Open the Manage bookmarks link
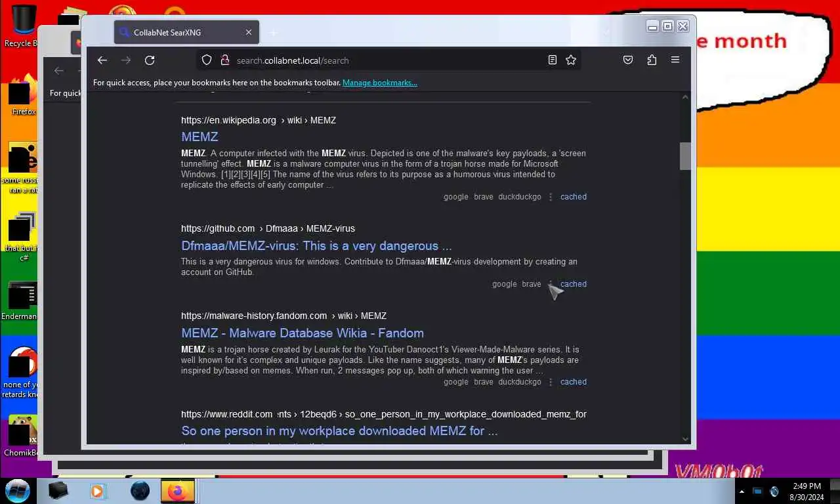Image resolution: width=840 pixels, height=504 pixels. [x=379, y=83]
